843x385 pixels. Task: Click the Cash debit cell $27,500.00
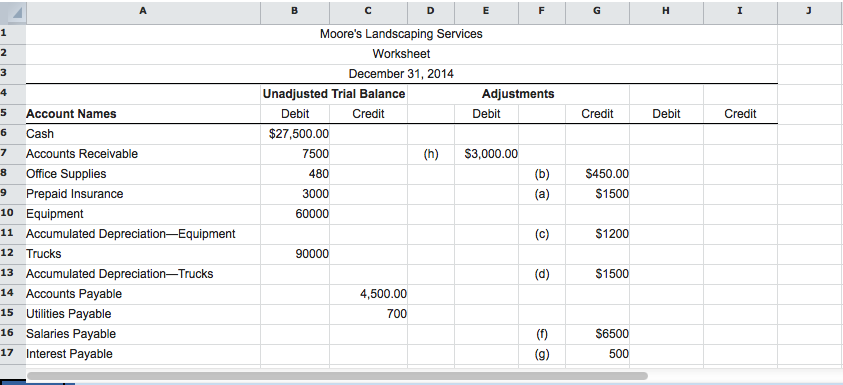coord(295,134)
